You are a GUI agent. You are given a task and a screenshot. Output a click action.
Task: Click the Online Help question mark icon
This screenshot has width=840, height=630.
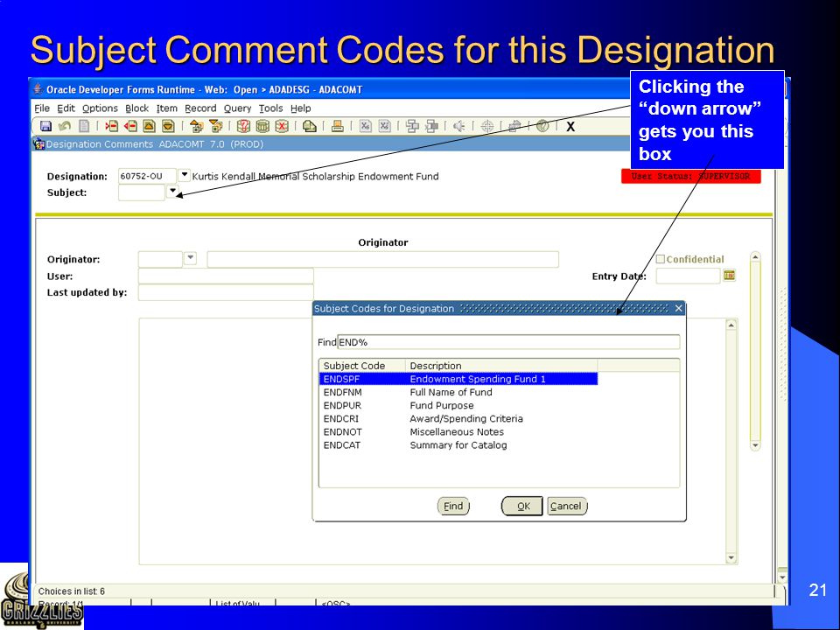pos(542,126)
